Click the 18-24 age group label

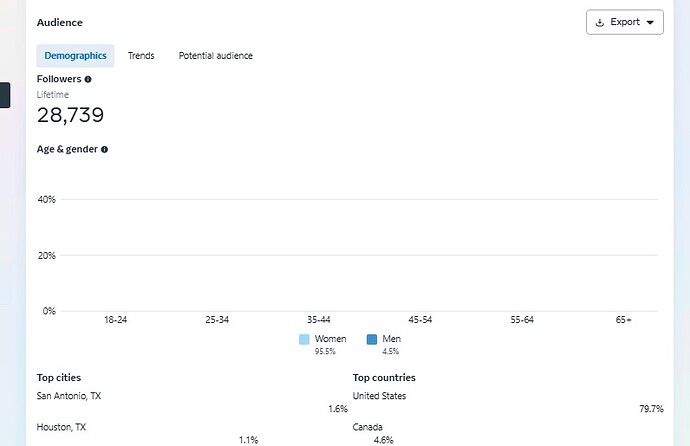[115, 320]
